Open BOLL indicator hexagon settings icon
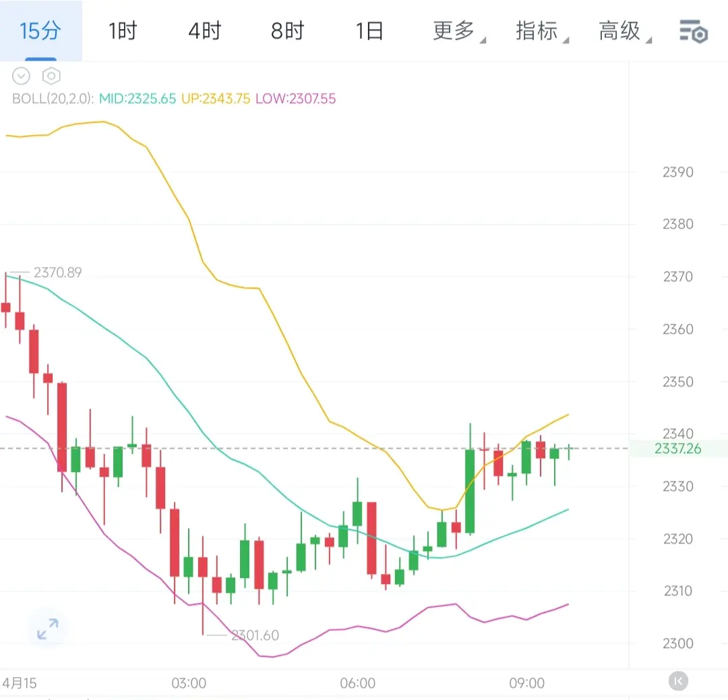This screenshot has height=700, width=728. click(x=51, y=76)
